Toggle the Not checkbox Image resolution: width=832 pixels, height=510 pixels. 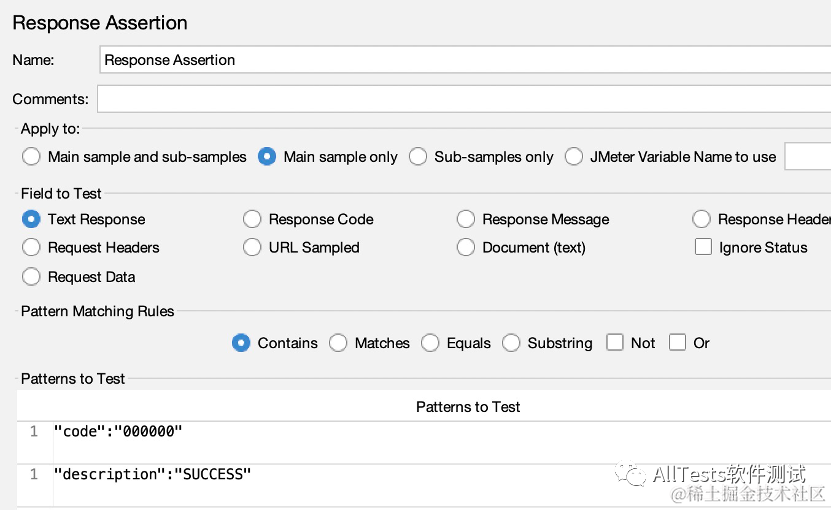615,343
